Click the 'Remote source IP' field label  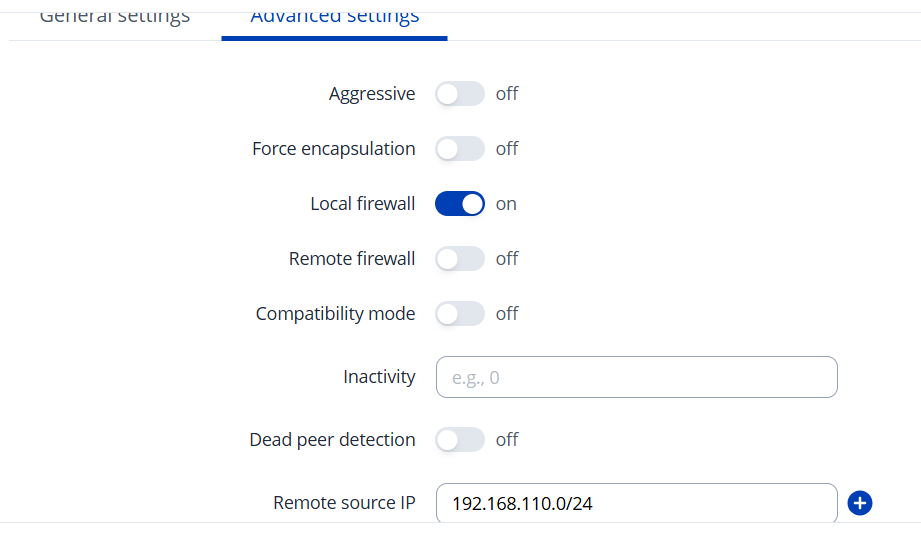point(344,503)
